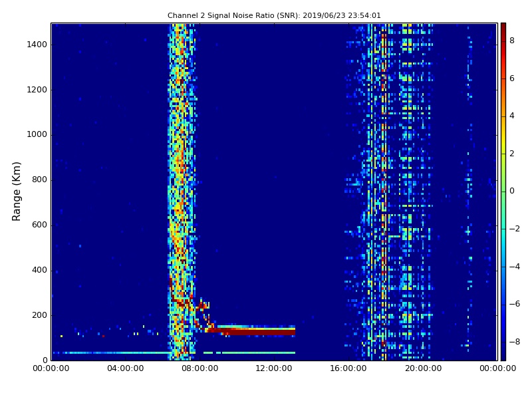Click the 0 tick label on the range axis
The height and width of the screenshot is (399, 532).
pos(45,360)
